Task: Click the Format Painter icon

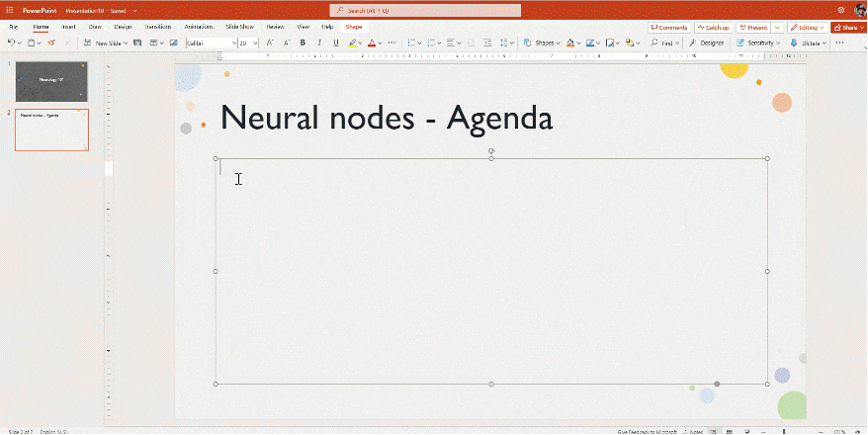Action: click(50, 43)
